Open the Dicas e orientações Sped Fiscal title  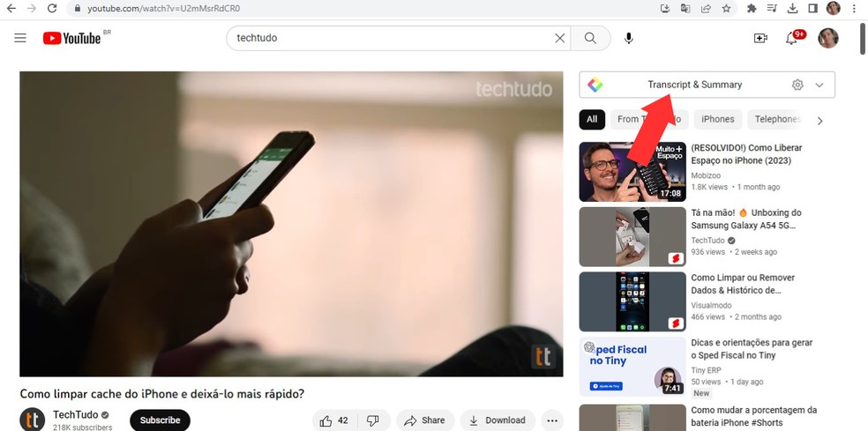click(750, 349)
